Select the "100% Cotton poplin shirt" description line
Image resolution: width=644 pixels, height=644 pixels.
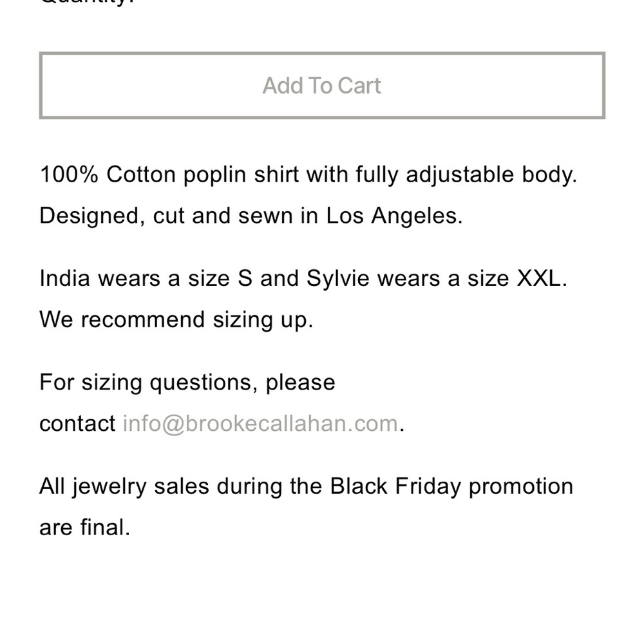coord(308,175)
